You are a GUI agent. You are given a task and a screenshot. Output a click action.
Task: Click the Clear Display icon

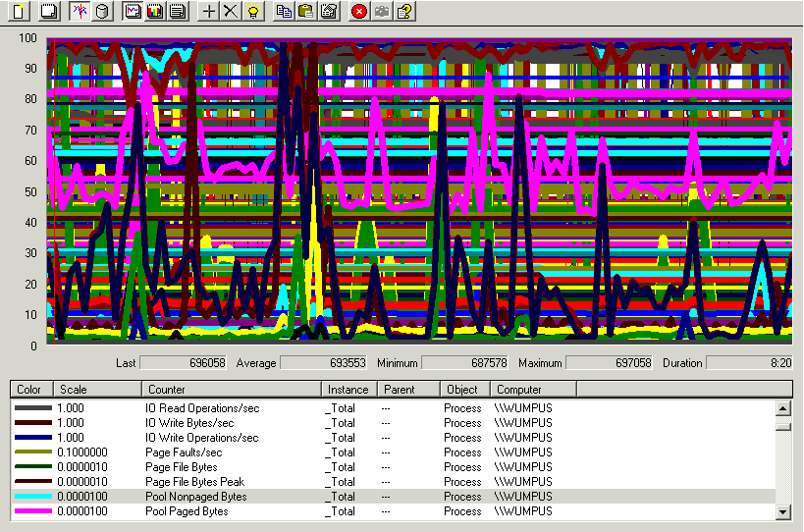click(x=49, y=11)
